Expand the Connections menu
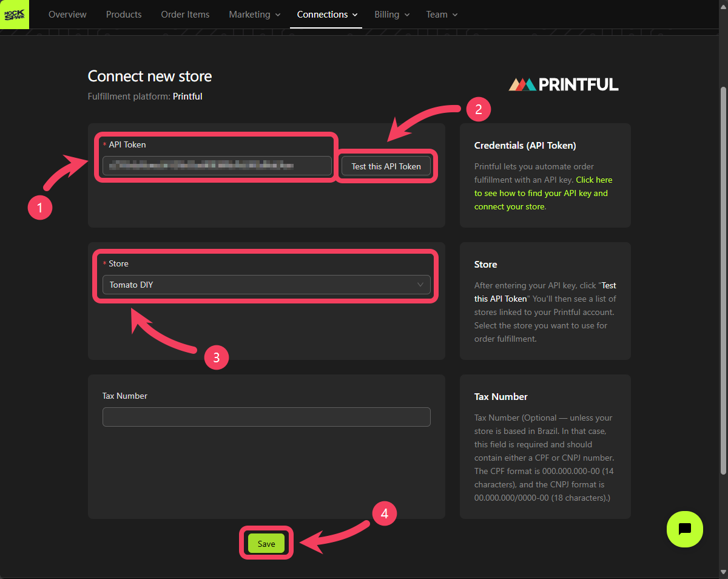This screenshot has width=728, height=579. (x=328, y=15)
